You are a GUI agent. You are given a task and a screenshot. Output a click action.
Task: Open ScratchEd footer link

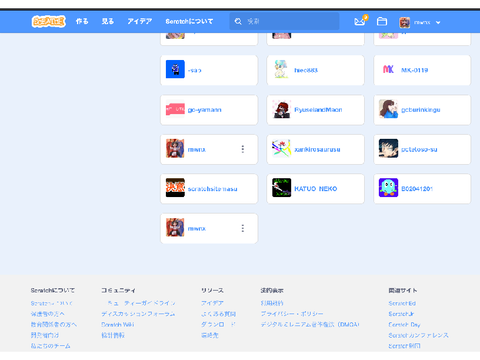coord(402,303)
